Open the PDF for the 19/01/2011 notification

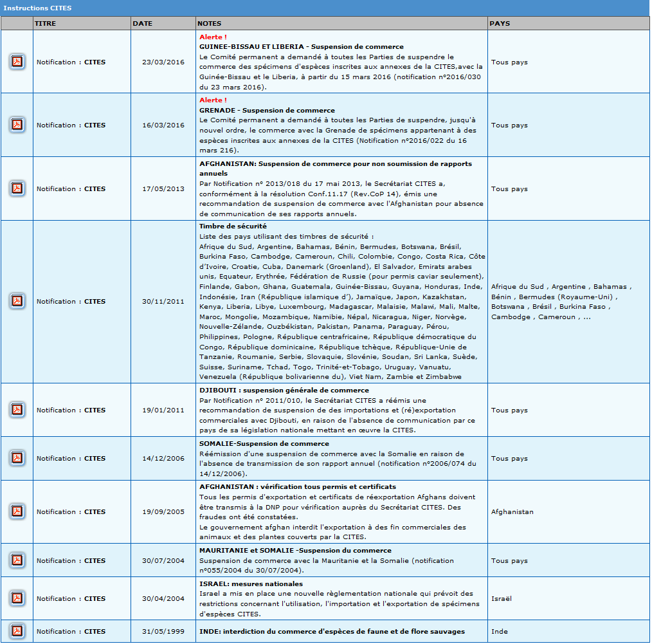pos(17,410)
